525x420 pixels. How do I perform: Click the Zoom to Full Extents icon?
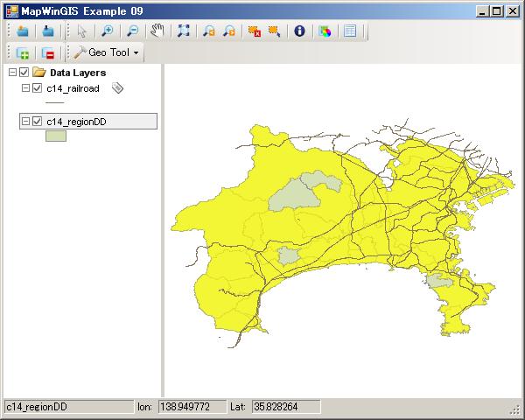pos(184,31)
